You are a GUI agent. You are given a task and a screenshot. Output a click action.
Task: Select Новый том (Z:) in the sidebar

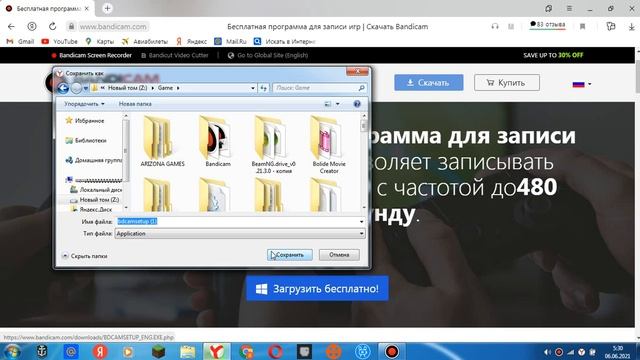click(x=95, y=200)
